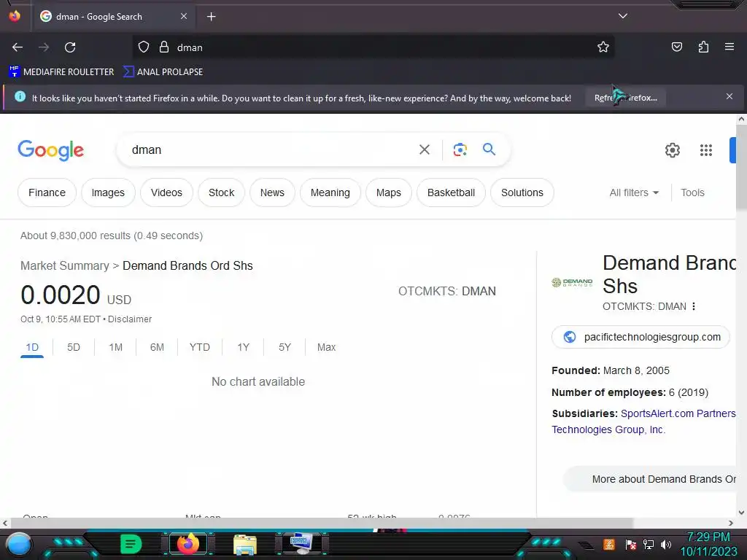This screenshot has width=747, height=560.
Task: Open the taskbar clock showing 7:29 PM
Action: click(708, 544)
